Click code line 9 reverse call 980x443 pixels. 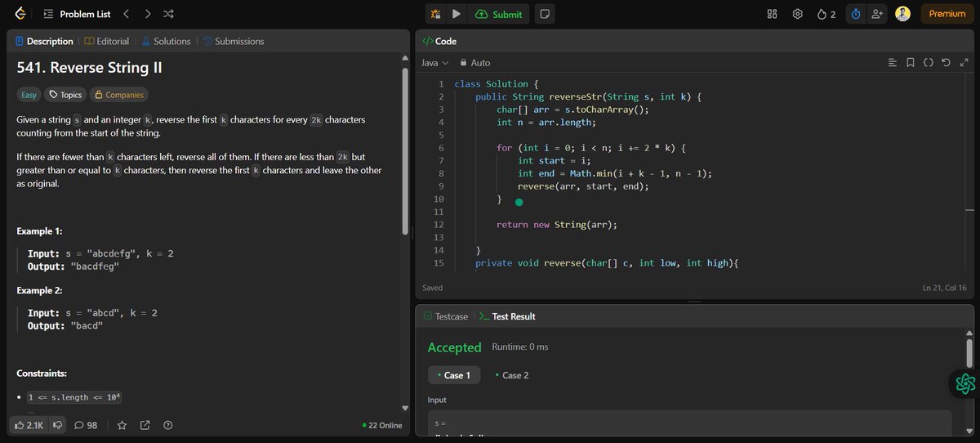tap(583, 186)
